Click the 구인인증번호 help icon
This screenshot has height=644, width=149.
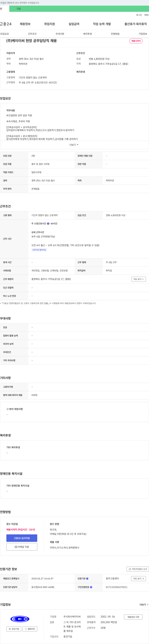[x=91, y=587]
